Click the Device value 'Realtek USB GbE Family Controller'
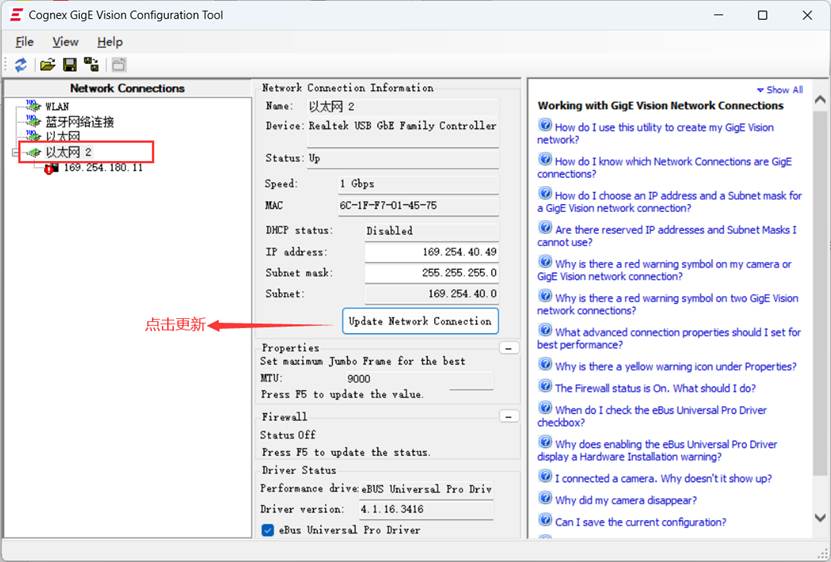The width and height of the screenshot is (831, 562). point(402,126)
